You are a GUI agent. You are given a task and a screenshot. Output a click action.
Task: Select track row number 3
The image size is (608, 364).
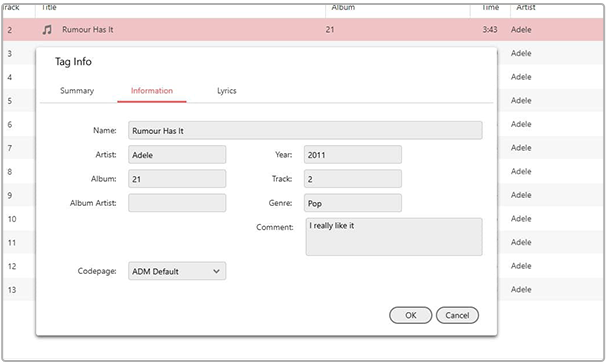point(10,53)
